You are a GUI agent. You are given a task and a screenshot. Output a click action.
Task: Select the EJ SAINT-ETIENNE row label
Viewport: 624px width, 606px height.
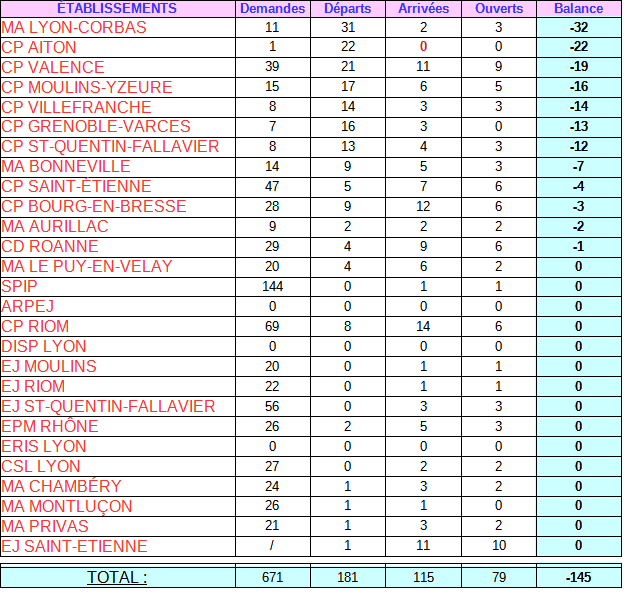pyautogui.click(x=75, y=546)
